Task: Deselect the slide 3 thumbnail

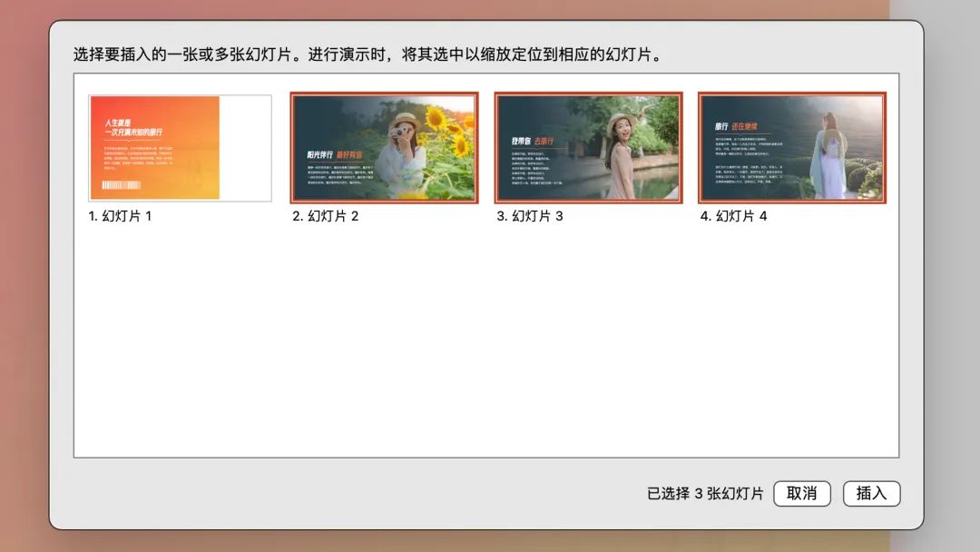Action: coord(588,148)
